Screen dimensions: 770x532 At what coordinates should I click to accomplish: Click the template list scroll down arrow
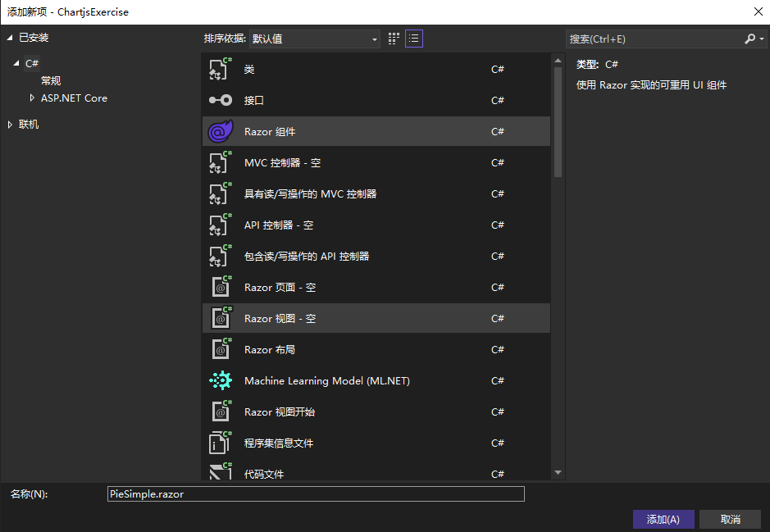click(558, 473)
